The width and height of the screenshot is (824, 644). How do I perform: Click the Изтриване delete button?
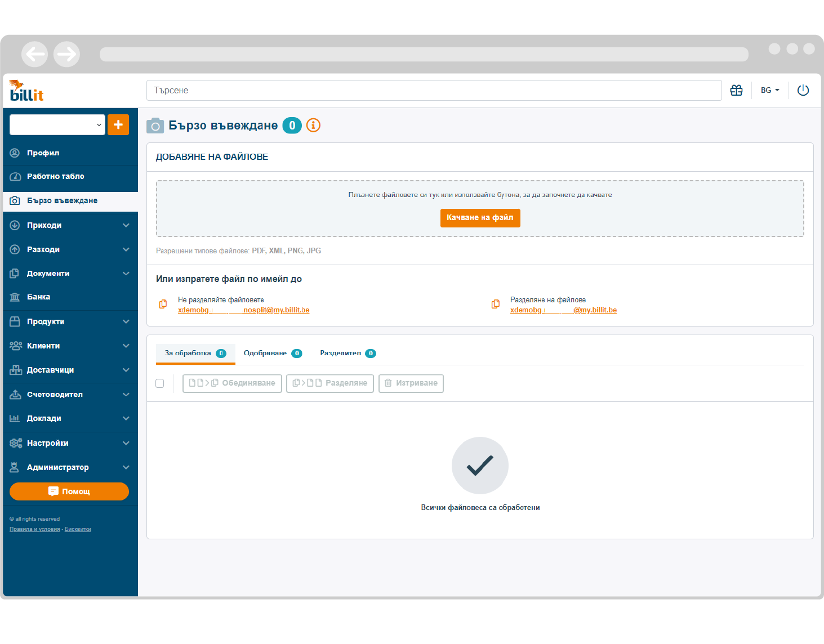pos(411,383)
